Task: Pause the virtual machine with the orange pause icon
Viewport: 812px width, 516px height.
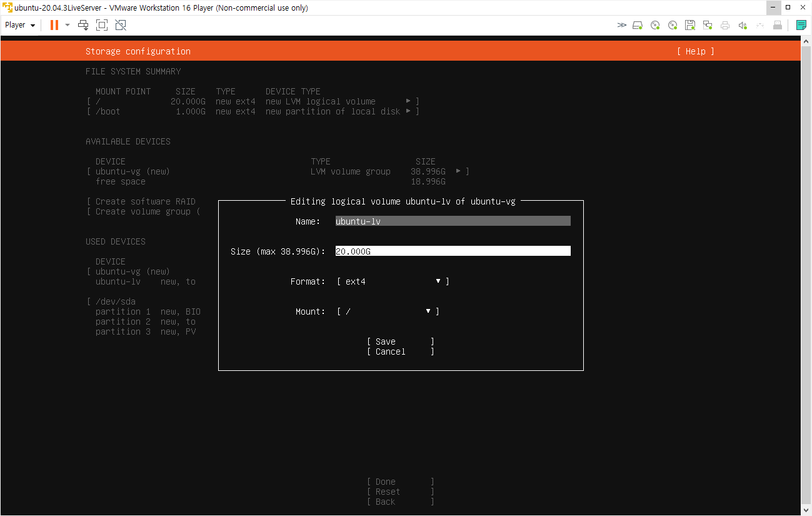Action: click(54, 25)
